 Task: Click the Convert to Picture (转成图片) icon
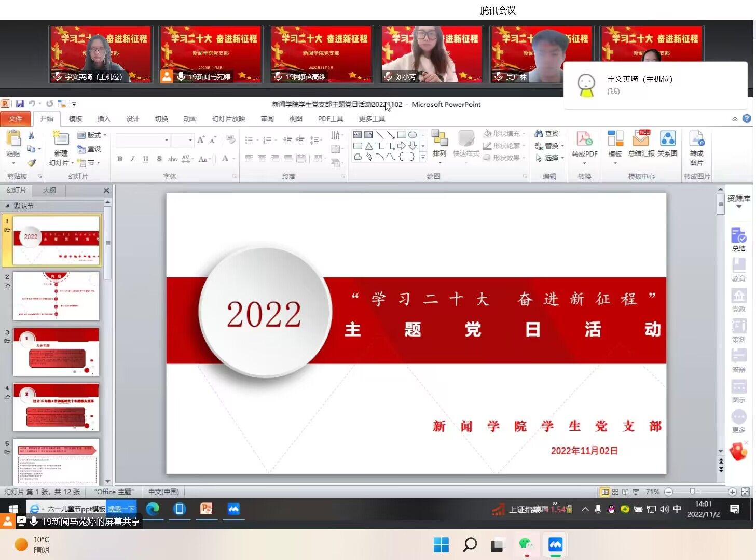pyautogui.click(x=696, y=138)
